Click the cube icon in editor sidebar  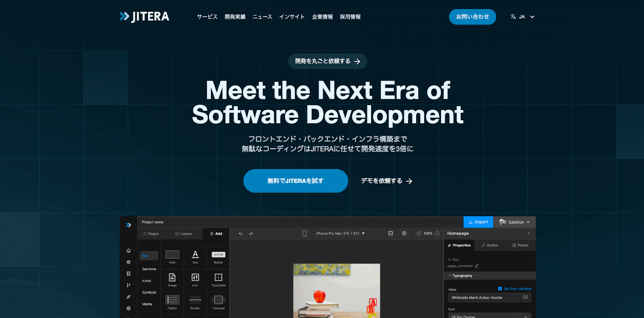tap(128, 262)
